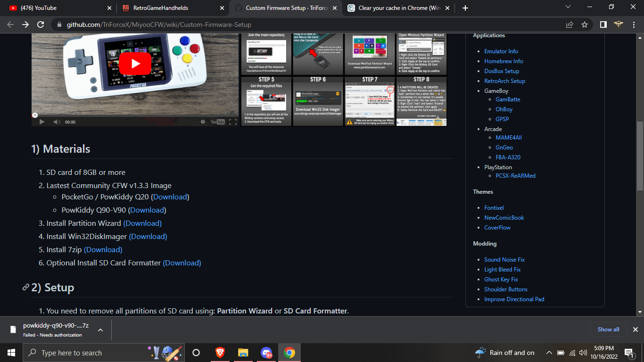This screenshot has width=644, height=362.
Task: Play the embedded YouTube video
Action: tap(135, 64)
